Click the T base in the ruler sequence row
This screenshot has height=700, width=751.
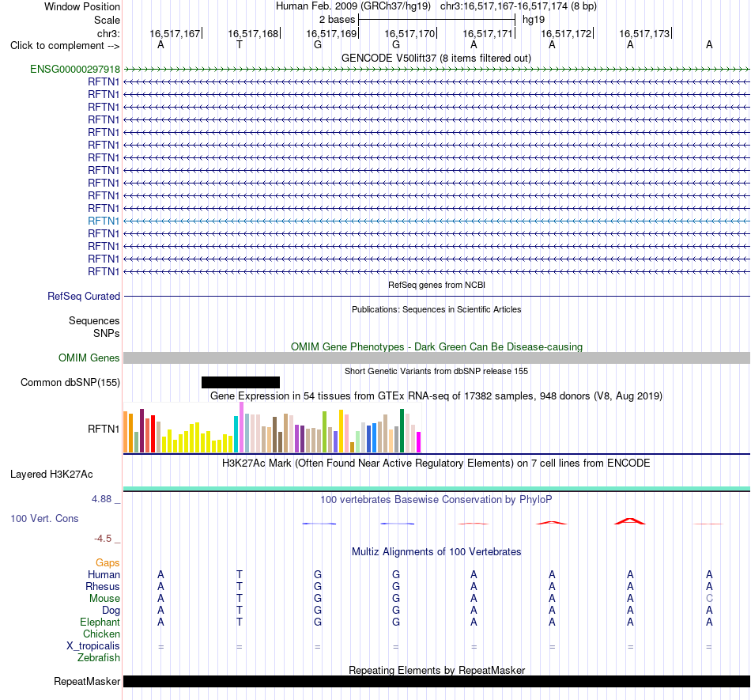(x=240, y=45)
